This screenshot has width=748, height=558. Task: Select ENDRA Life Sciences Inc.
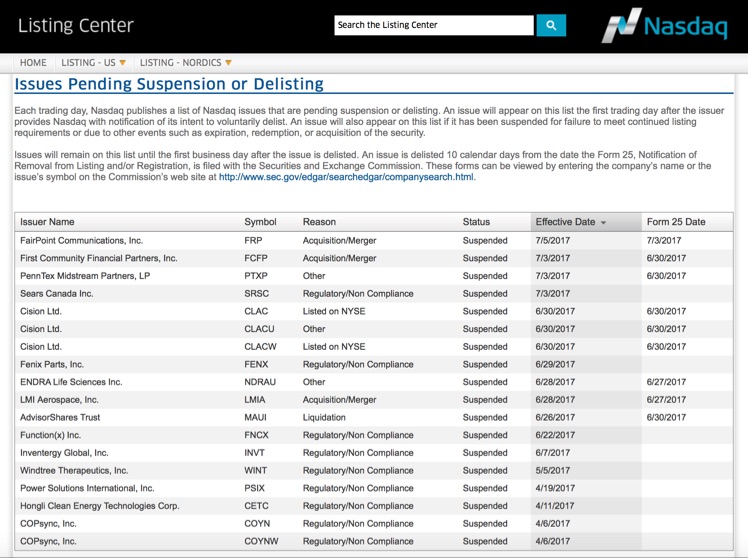71,382
